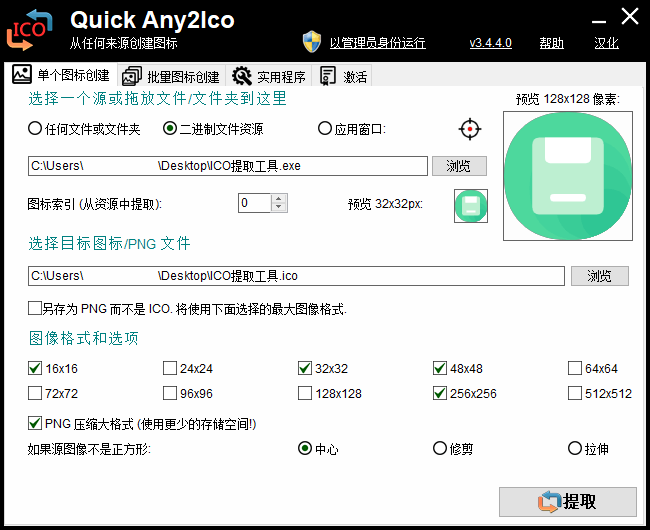Open the 批量图标创建 tab
This screenshot has height=530, width=650.
pos(170,77)
